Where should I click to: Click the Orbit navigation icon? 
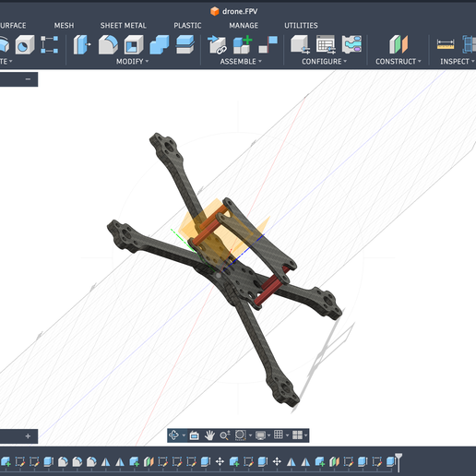(173, 435)
